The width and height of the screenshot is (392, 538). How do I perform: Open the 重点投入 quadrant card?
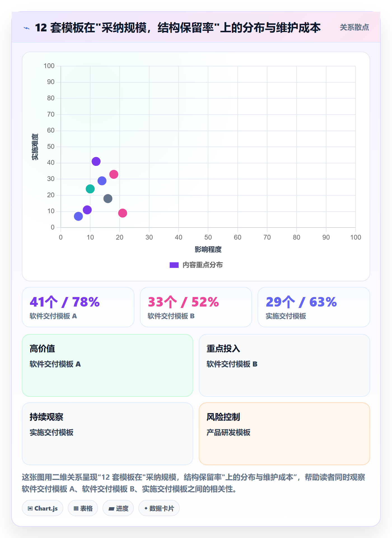click(x=284, y=365)
